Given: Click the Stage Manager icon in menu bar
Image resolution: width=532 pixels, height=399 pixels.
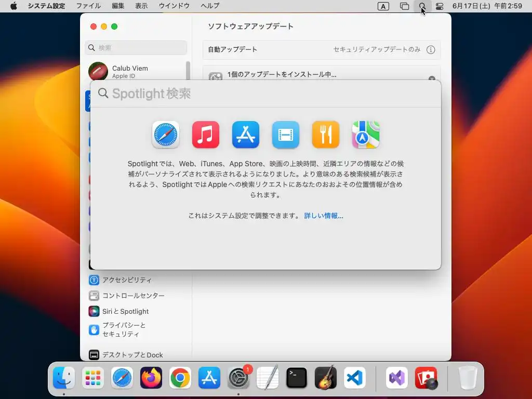Looking at the screenshot, I should coord(404,6).
